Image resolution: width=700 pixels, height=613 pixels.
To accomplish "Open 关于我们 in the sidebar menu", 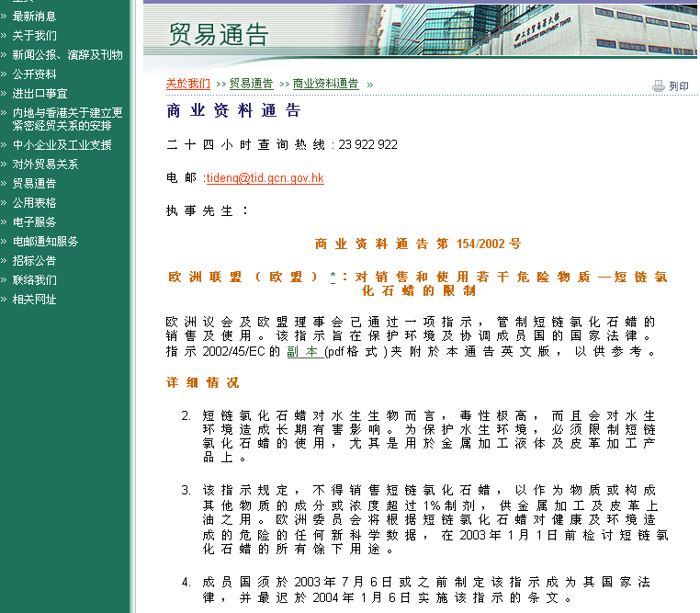I will 34,36.
